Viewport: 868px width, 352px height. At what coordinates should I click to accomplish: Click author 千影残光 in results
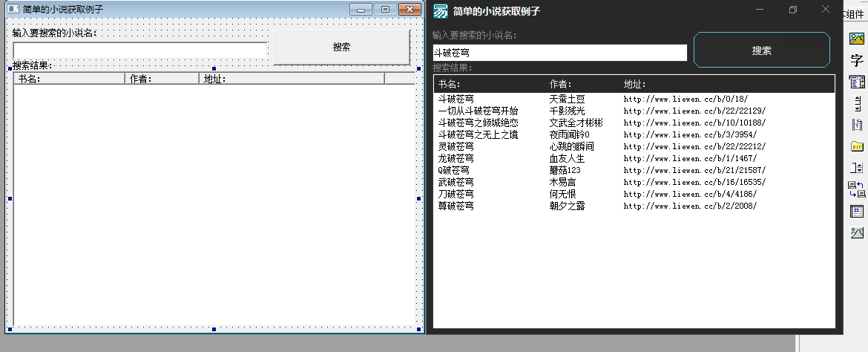(x=568, y=111)
